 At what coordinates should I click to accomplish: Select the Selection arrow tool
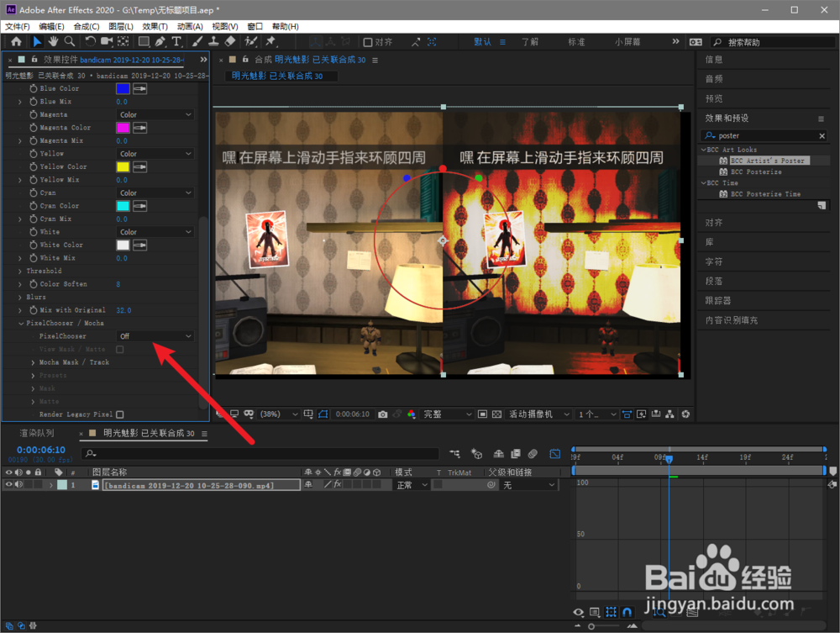[x=37, y=42]
